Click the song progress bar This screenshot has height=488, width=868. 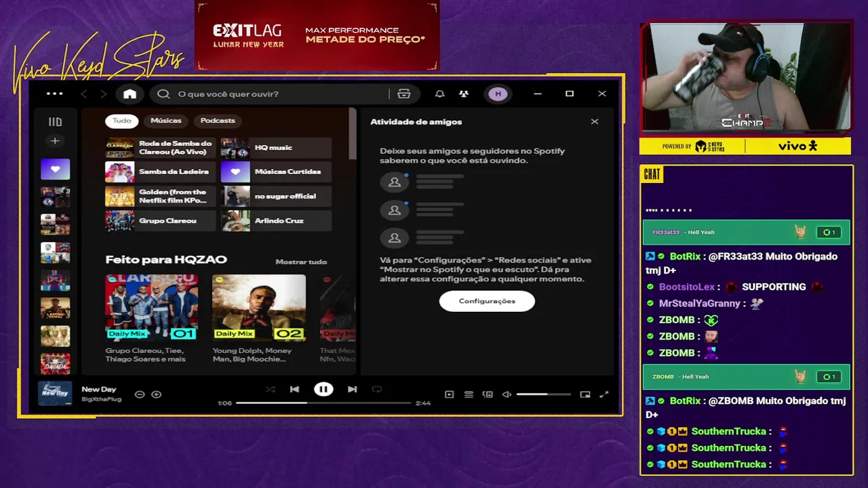[323, 403]
